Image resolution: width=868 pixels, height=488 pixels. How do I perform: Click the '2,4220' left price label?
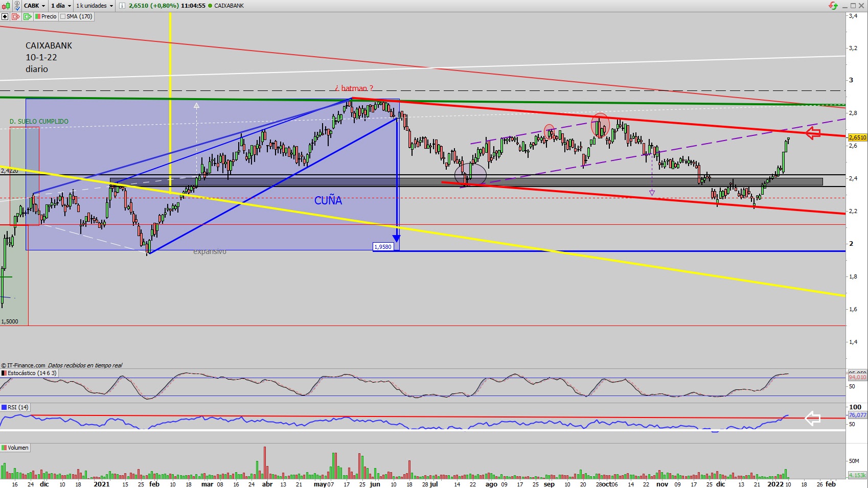coord(9,171)
